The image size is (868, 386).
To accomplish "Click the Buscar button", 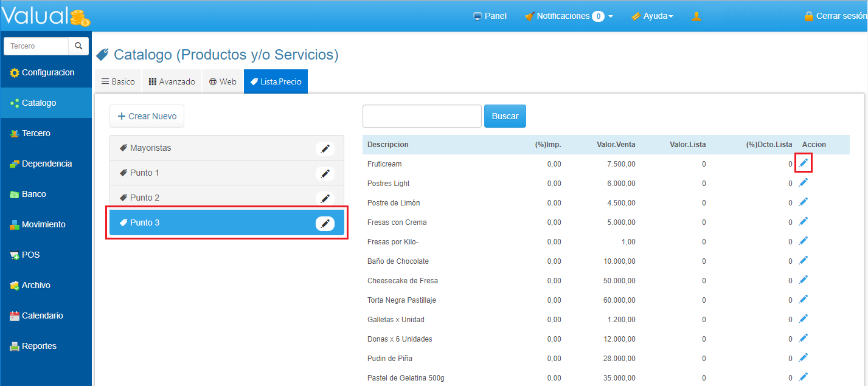I will point(505,116).
